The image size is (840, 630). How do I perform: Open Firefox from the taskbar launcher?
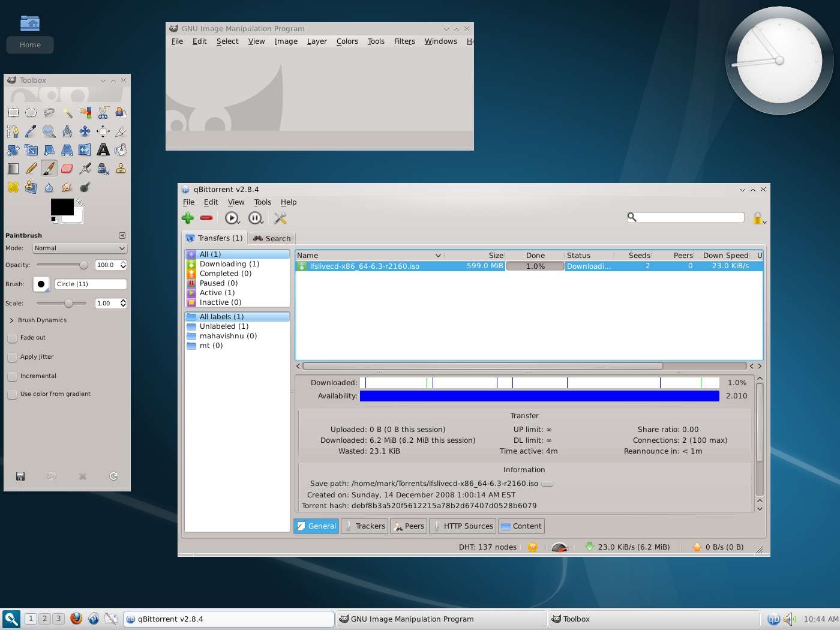pyautogui.click(x=76, y=619)
